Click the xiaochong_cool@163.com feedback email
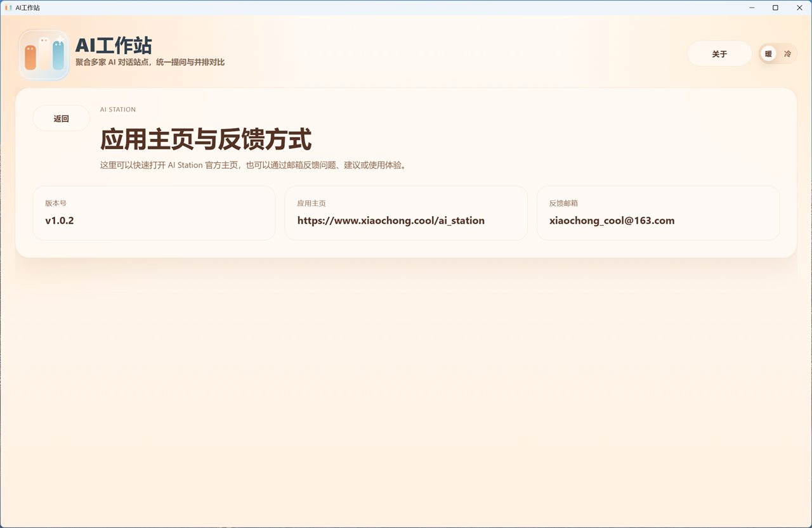 (x=612, y=220)
